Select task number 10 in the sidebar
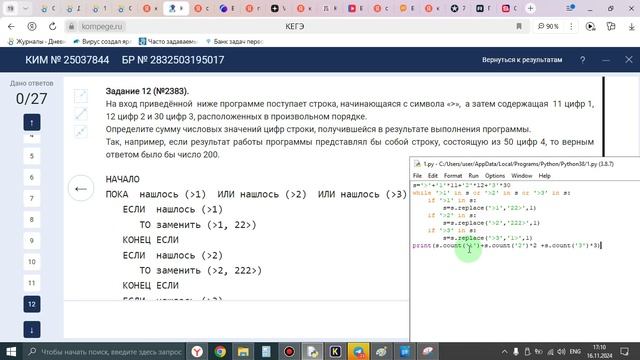Viewport: 640px width, 360px height. [32, 262]
